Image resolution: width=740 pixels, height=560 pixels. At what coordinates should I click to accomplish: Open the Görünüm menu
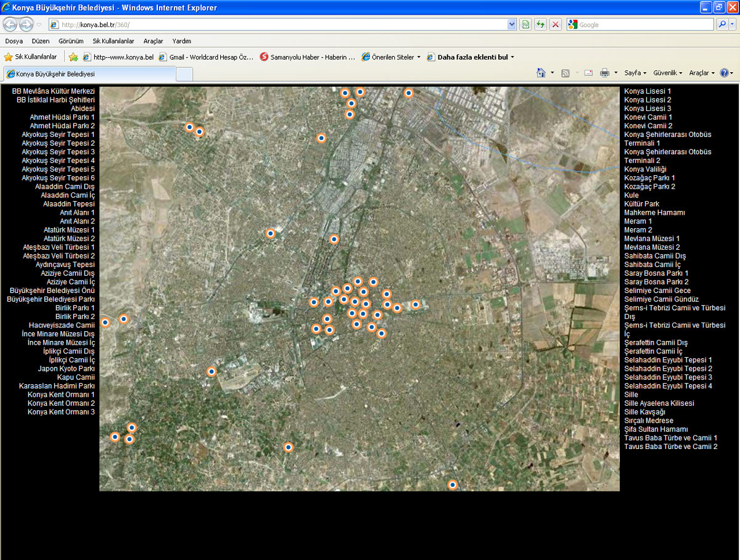tap(71, 41)
